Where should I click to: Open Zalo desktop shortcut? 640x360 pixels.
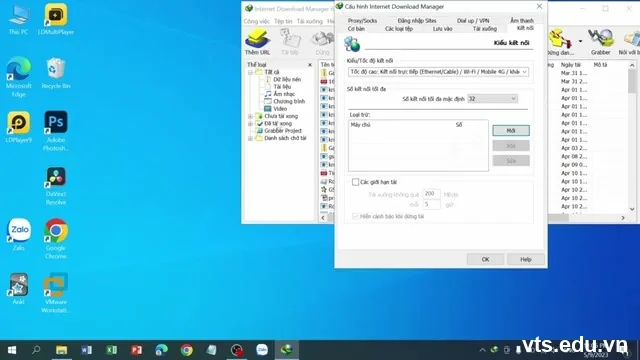pyautogui.click(x=18, y=235)
